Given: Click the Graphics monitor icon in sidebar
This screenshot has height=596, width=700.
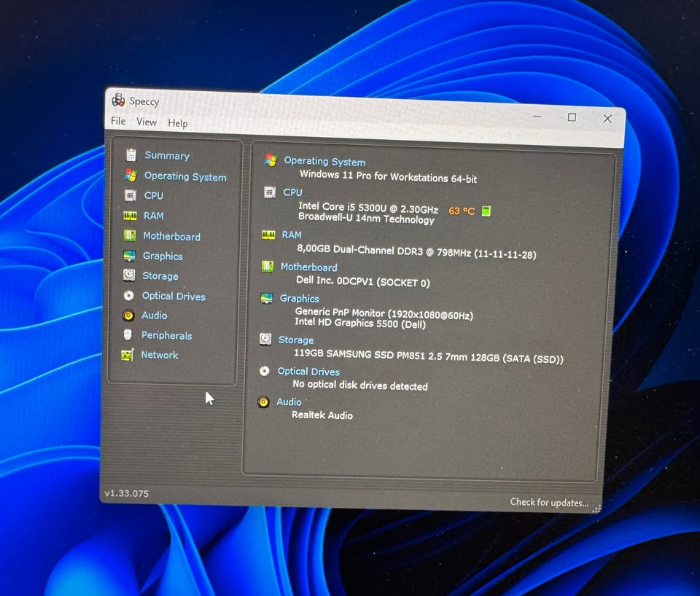Looking at the screenshot, I should coord(130,256).
